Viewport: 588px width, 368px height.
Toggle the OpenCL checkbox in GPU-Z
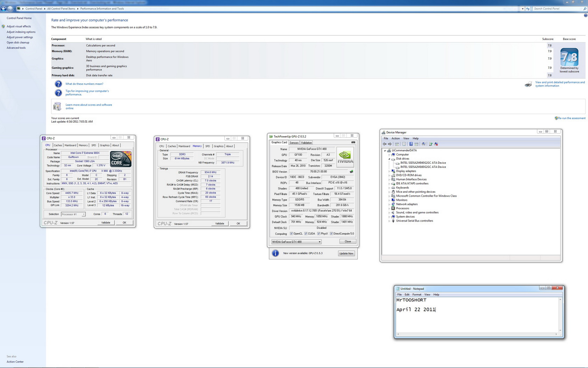click(291, 234)
